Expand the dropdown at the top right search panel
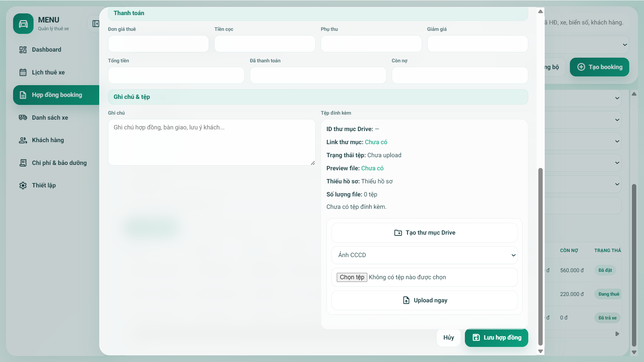The image size is (644, 362). (625, 44)
